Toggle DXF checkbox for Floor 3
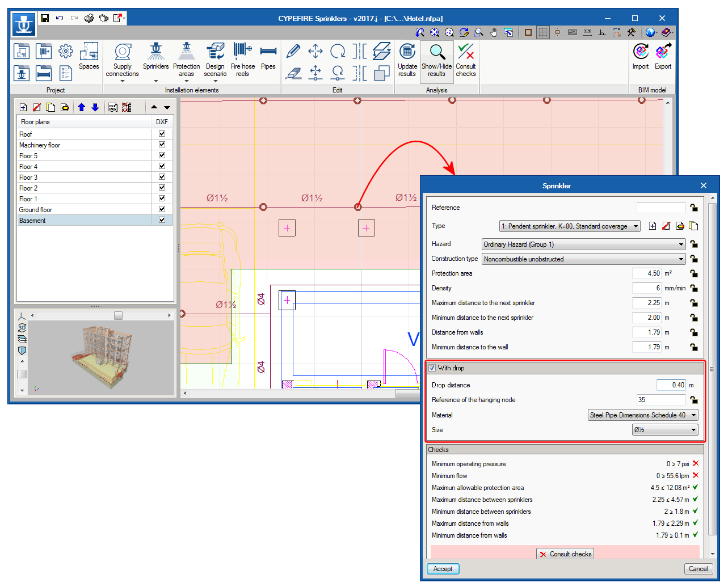This screenshot has height=587, width=728. click(x=162, y=177)
